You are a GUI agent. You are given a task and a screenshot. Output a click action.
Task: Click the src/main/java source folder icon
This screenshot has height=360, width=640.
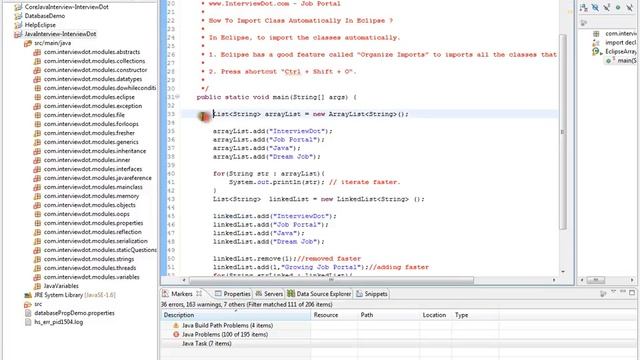coord(27,43)
